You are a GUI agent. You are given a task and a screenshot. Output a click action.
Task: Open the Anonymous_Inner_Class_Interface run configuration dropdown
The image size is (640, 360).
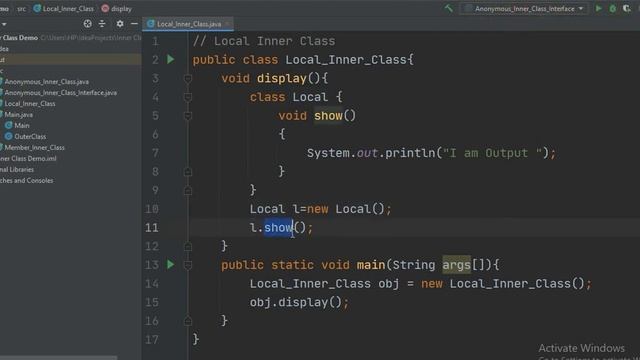point(525,9)
